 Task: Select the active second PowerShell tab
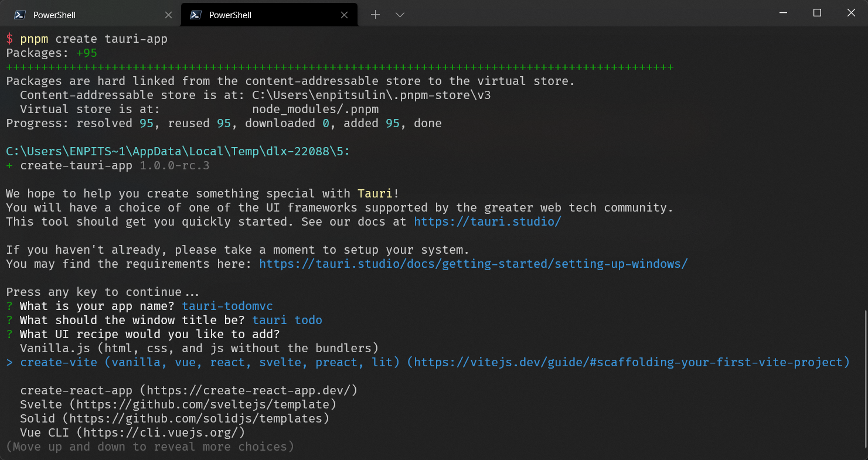(x=270, y=15)
